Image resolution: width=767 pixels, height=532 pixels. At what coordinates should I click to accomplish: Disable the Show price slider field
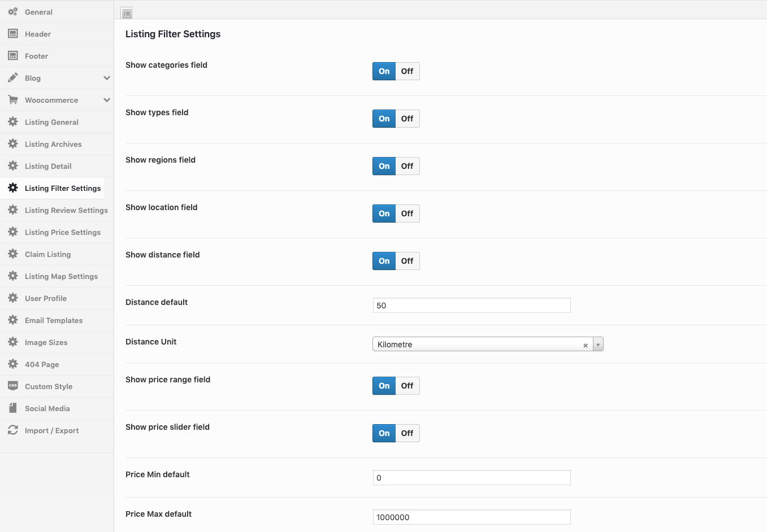(407, 433)
